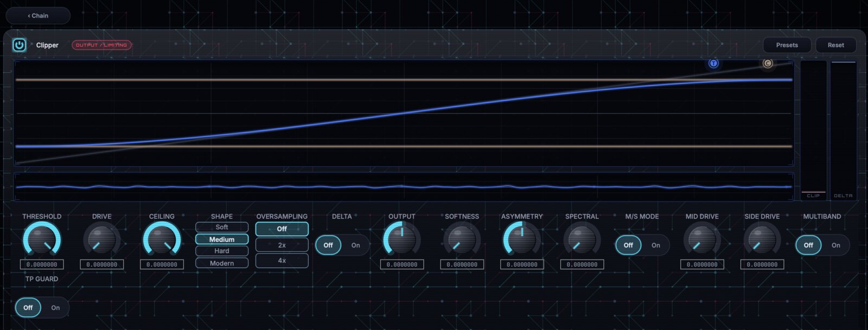Click the Asymmetry value field
This screenshot has height=330, width=868.
click(522, 264)
